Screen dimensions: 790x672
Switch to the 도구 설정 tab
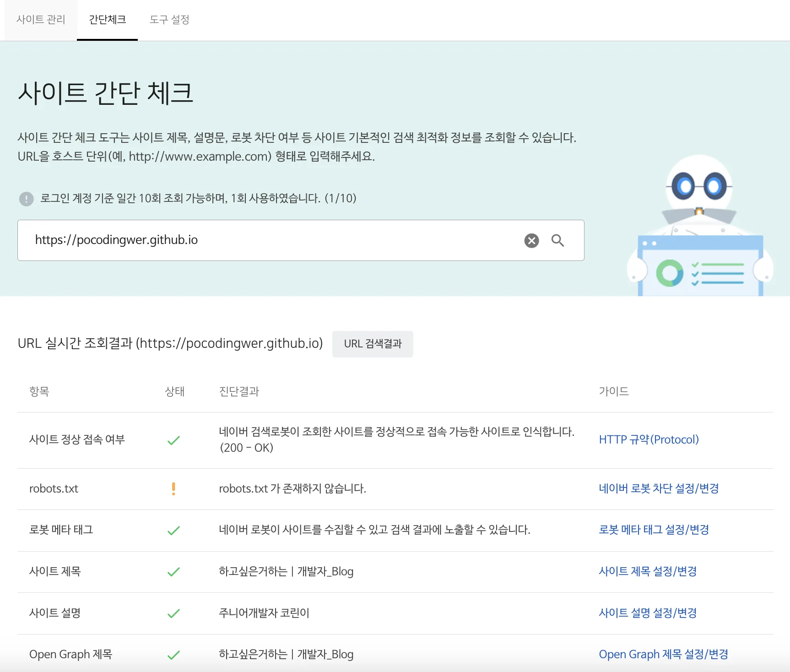[169, 20]
